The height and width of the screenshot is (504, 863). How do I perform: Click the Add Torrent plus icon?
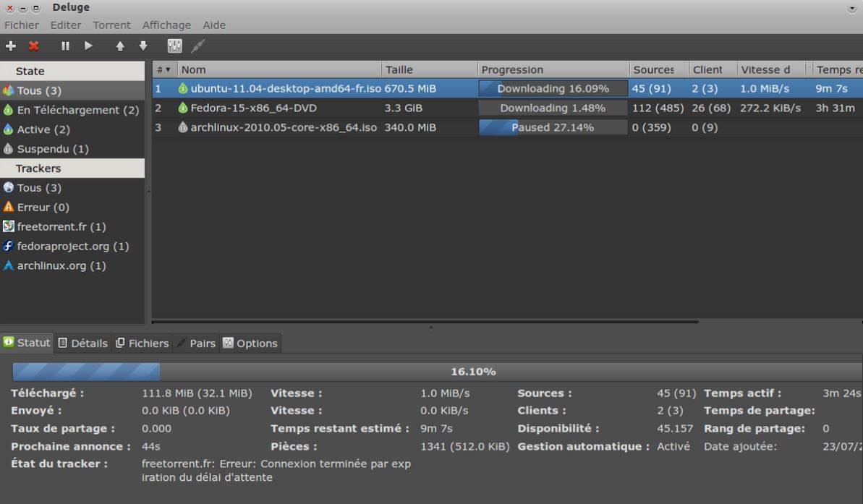11,46
